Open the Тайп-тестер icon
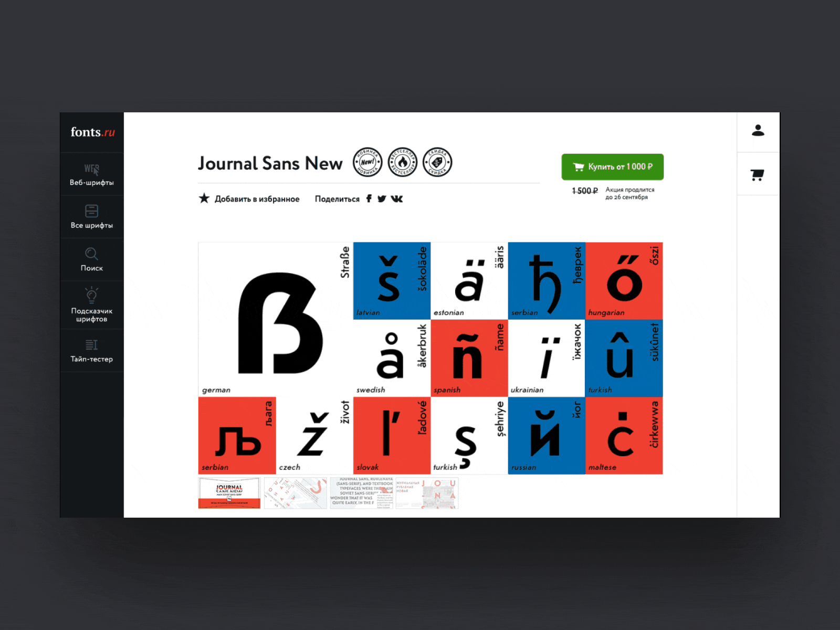The height and width of the screenshot is (630, 840). 91,345
